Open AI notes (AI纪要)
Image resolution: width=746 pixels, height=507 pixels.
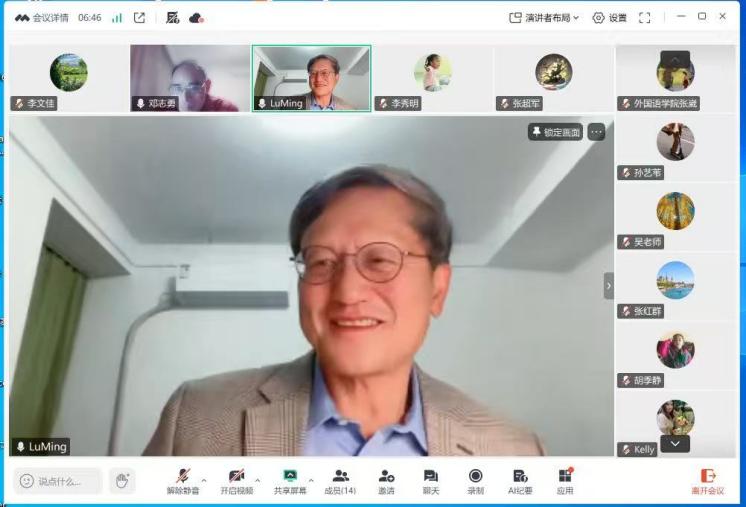520,480
